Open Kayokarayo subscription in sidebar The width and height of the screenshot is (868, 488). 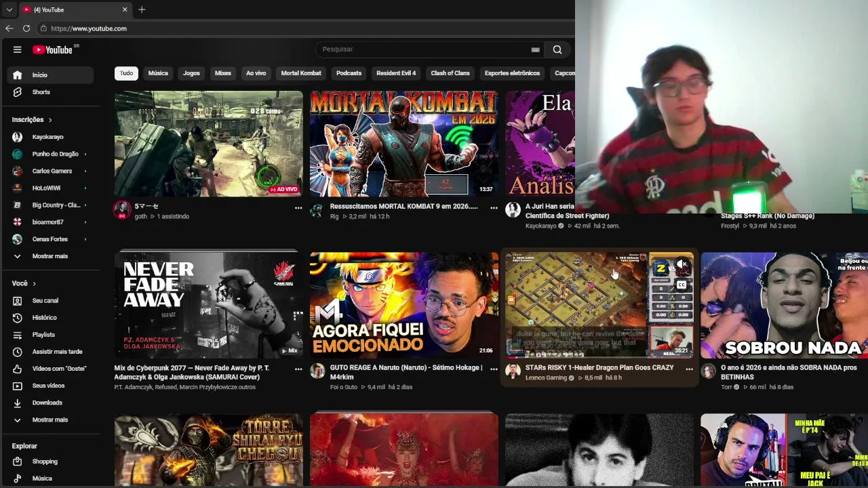click(50, 137)
